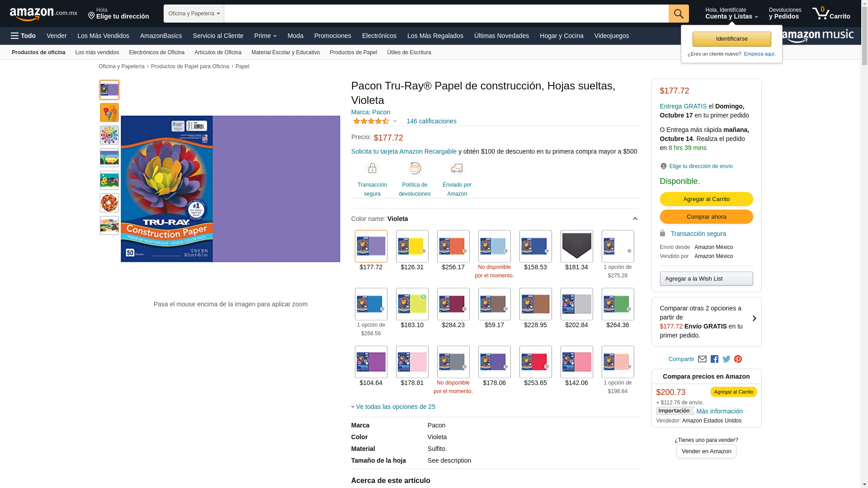Image resolution: width=868 pixels, height=488 pixels.
Task: Open the star rating dropdown arrow
Action: [395, 121]
